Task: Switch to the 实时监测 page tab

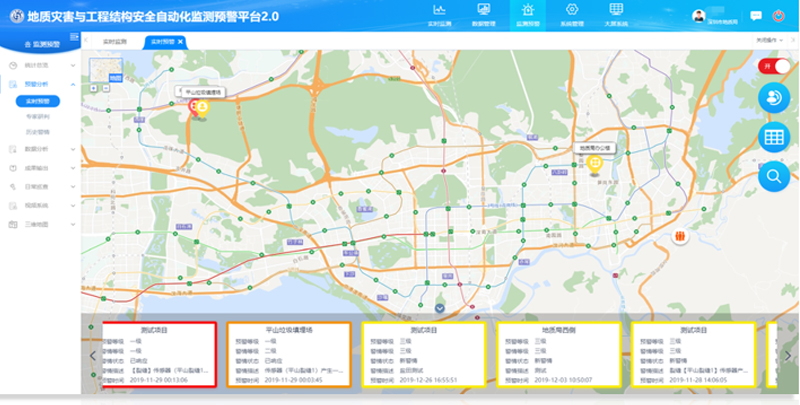Action: 115,41
